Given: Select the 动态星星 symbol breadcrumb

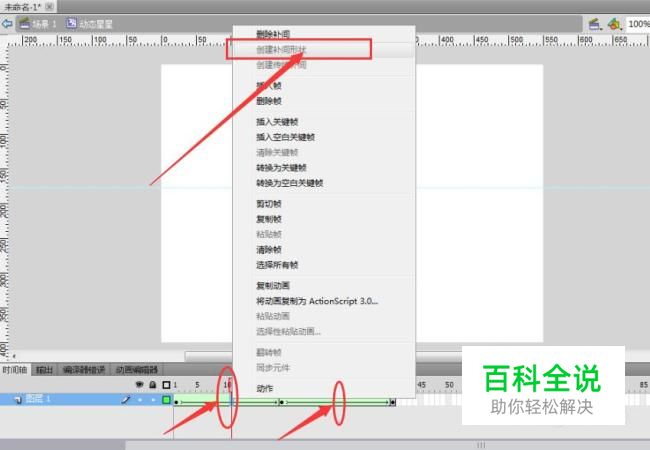Looking at the screenshot, I should [90, 24].
